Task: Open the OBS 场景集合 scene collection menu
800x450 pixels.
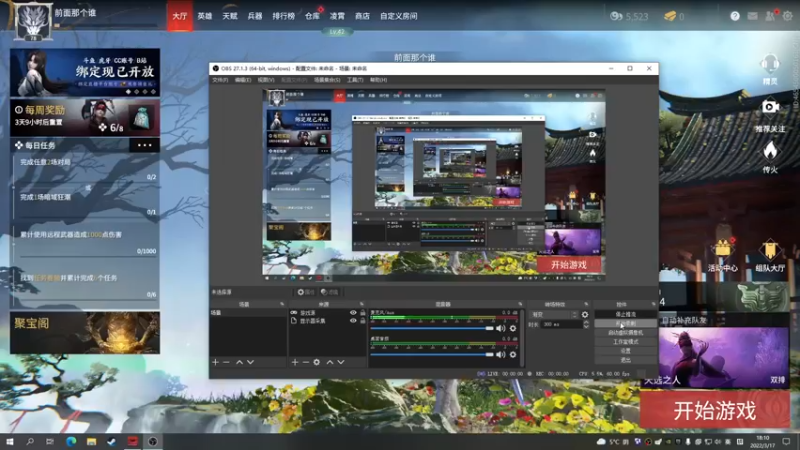Action: pyautogui.click(x=327, y=80)
